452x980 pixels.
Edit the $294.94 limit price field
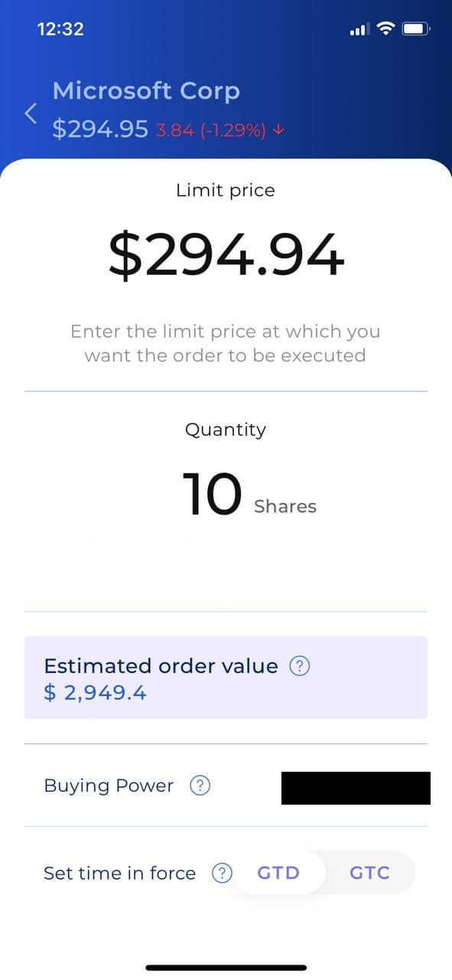point(226,255)
